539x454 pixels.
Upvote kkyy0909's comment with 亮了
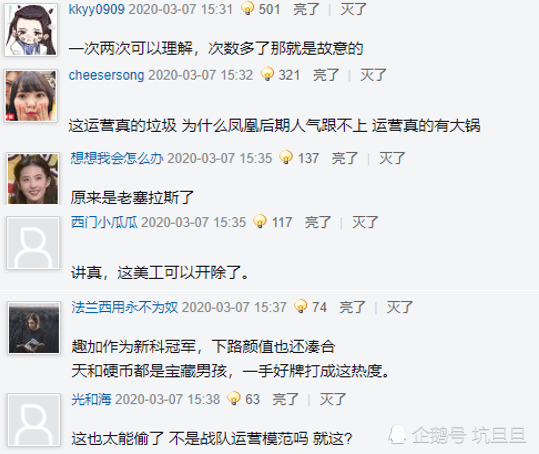[x=306, y=9]
